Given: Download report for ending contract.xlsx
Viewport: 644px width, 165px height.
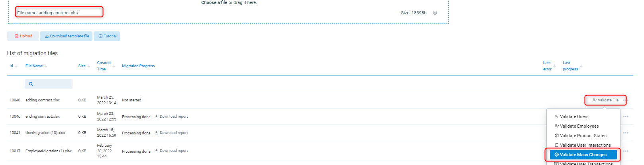Looking at the screenshot, I should click(171, 116).
